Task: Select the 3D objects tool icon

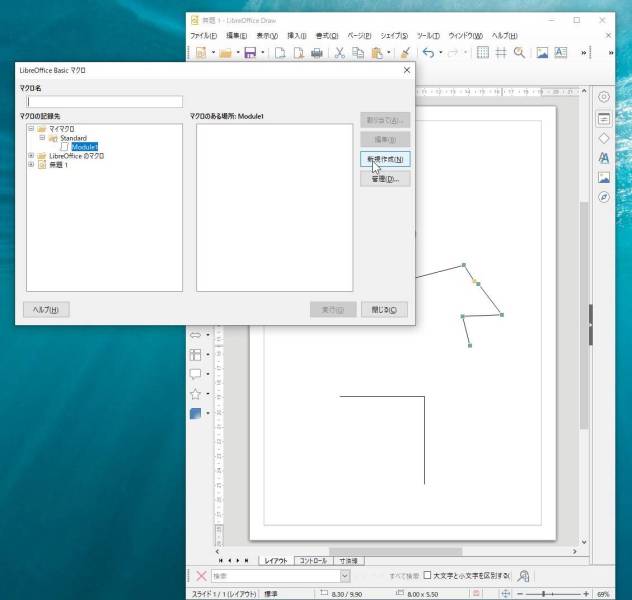Action: coord(195,413)
